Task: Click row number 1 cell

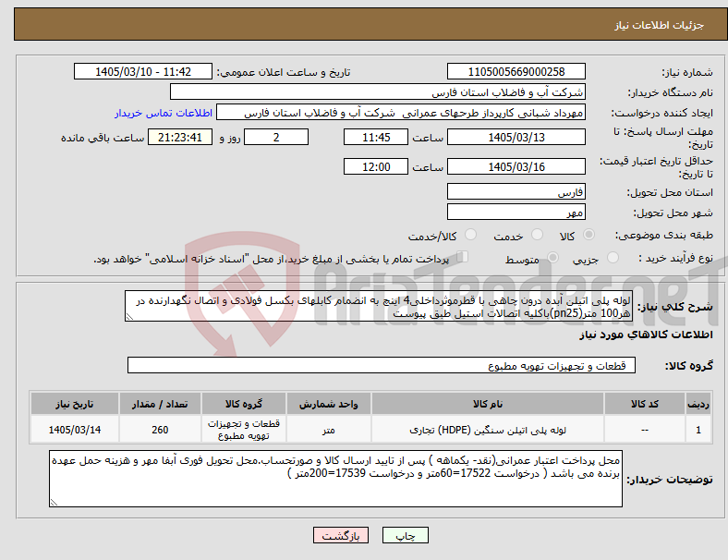Action: [698, 430]
